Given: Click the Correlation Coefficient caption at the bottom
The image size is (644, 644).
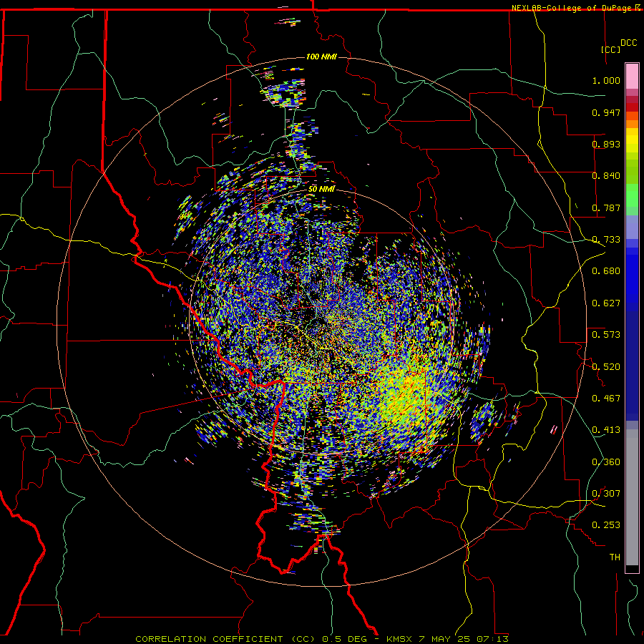Looking at the screenshot, I should click(x=321, y=639).
